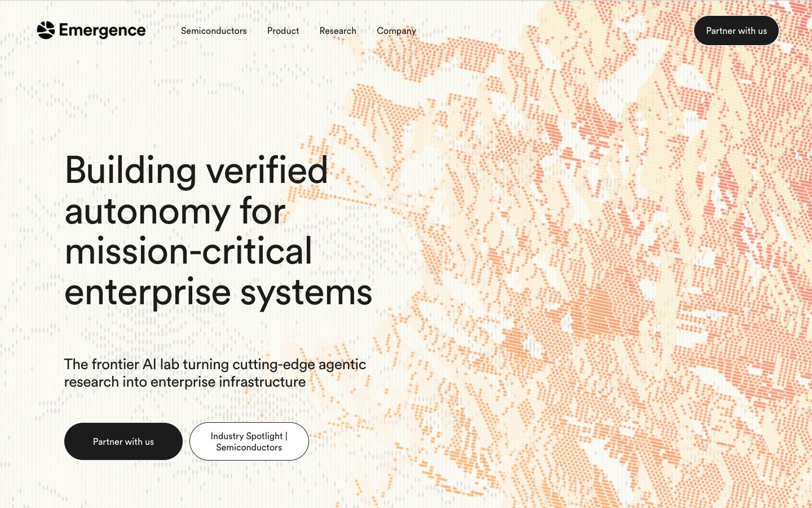
Task: Open the Semiconductors nav item
Action: pos(214,31)
